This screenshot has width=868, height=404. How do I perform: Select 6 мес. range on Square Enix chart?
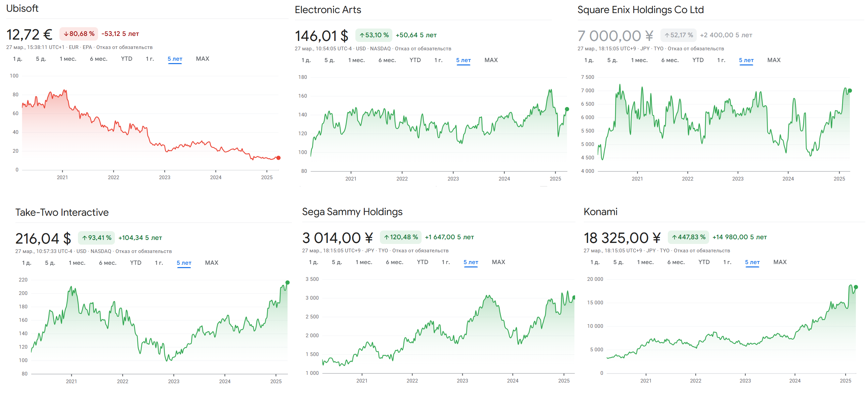click(x=670, y=60)
